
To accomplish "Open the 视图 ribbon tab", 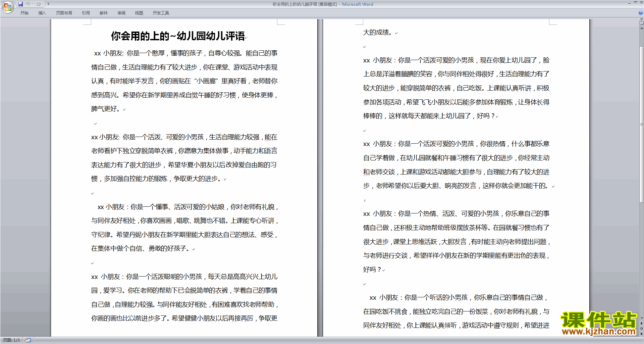I will [139, 13].
